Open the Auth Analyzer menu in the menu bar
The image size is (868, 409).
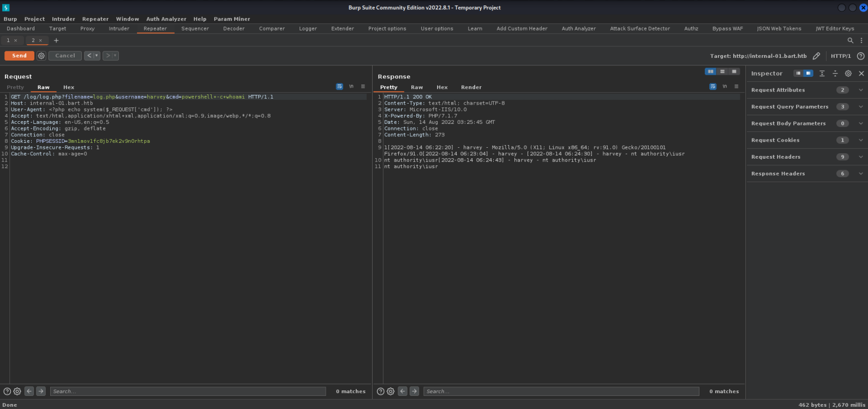[x=166, y=19]
